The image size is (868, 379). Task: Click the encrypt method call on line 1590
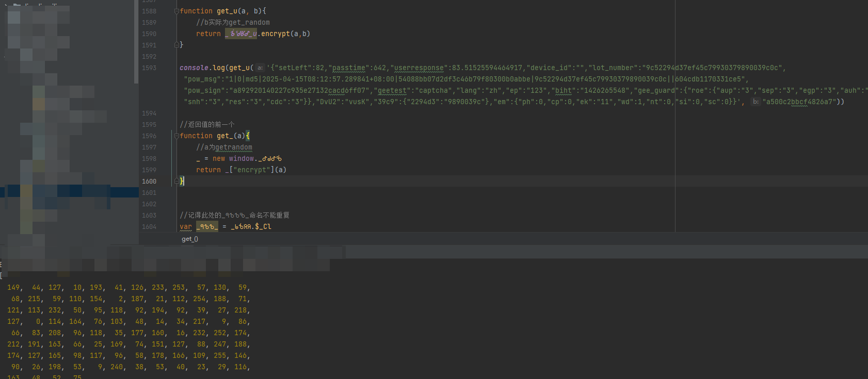(275, 34)
